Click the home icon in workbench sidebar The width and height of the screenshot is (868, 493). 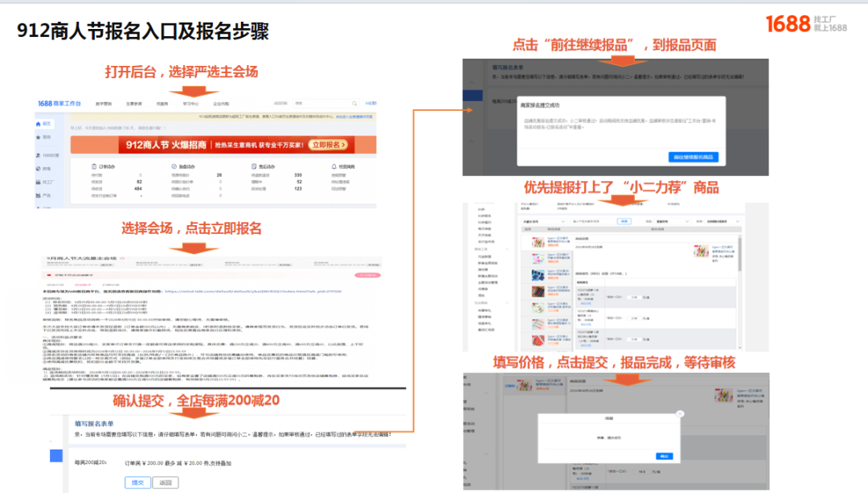click(x=39, y=124)
